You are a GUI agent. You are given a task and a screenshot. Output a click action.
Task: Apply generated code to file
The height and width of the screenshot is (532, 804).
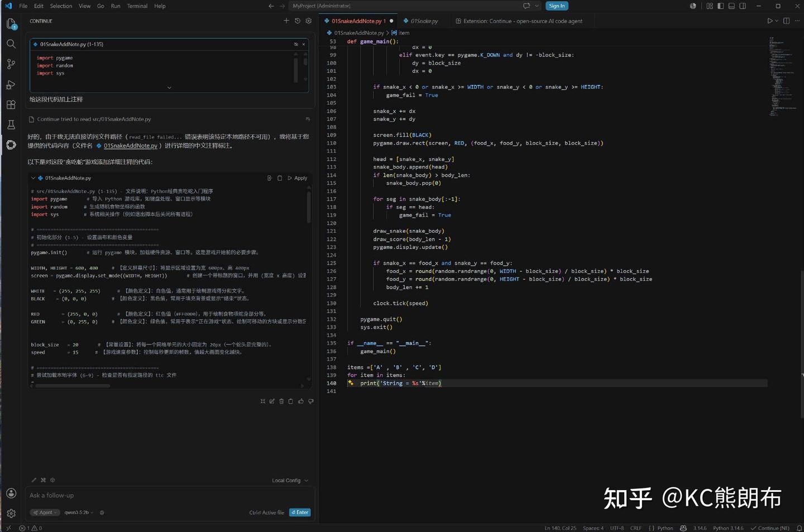pyautogui.click(x=298, y=178)
